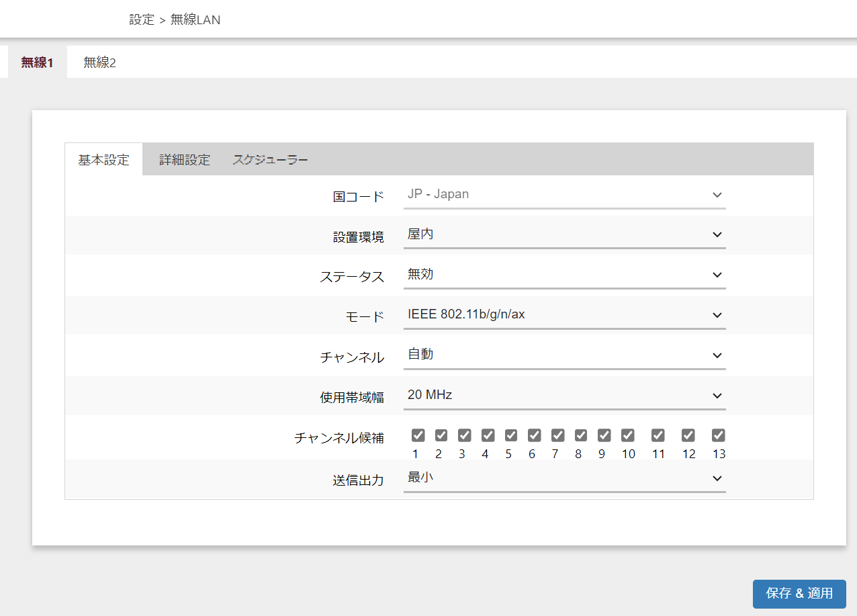Uncheck channel candidate 9 checkbox
The height and width of the screenshot is (616, 857).
[x=604, y=435]
